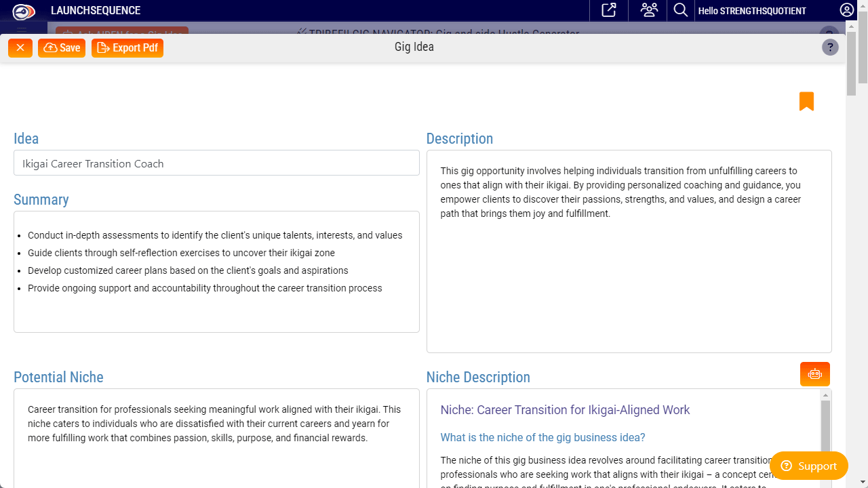Toggle the orange bookmark icon
The height and width of the screenshot is (488, 868).
pyautogui.click(x=806, y=101)
